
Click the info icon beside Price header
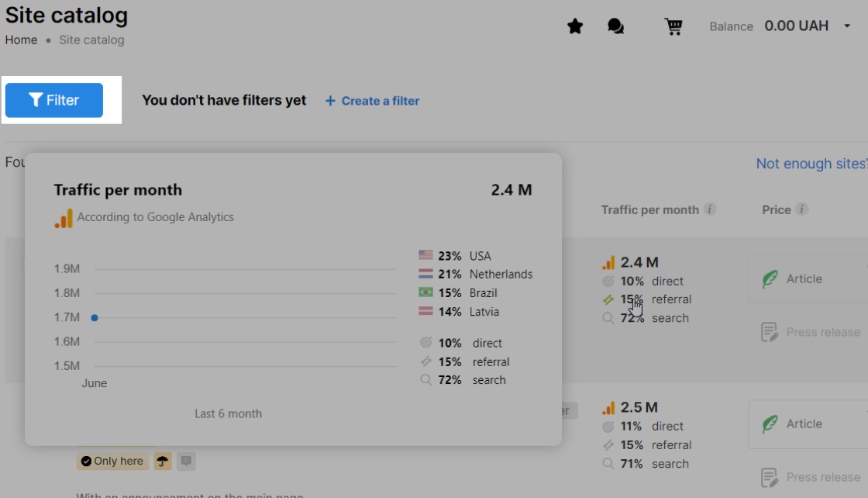(802, 209)
